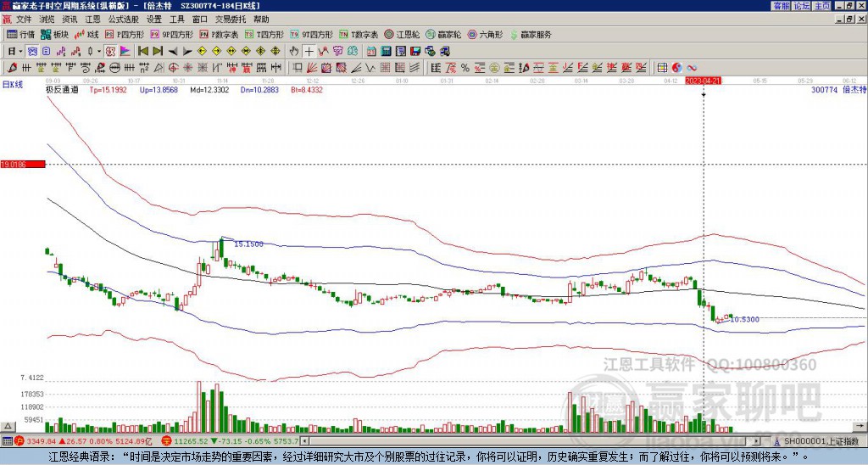Select the hand pan tool
The height and width of the screenshot is (465, 868).
tap(294, 52)
